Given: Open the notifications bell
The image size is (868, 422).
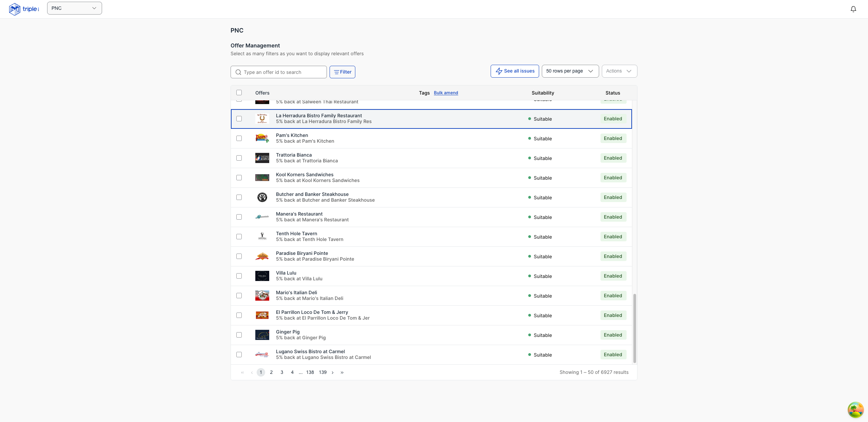Looking at the screenshot, I should [853, 9].
